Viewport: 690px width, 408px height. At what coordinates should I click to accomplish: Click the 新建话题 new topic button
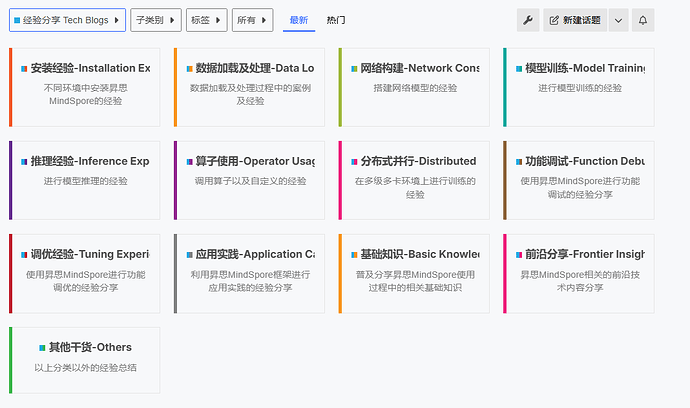(x=575, y=20)
